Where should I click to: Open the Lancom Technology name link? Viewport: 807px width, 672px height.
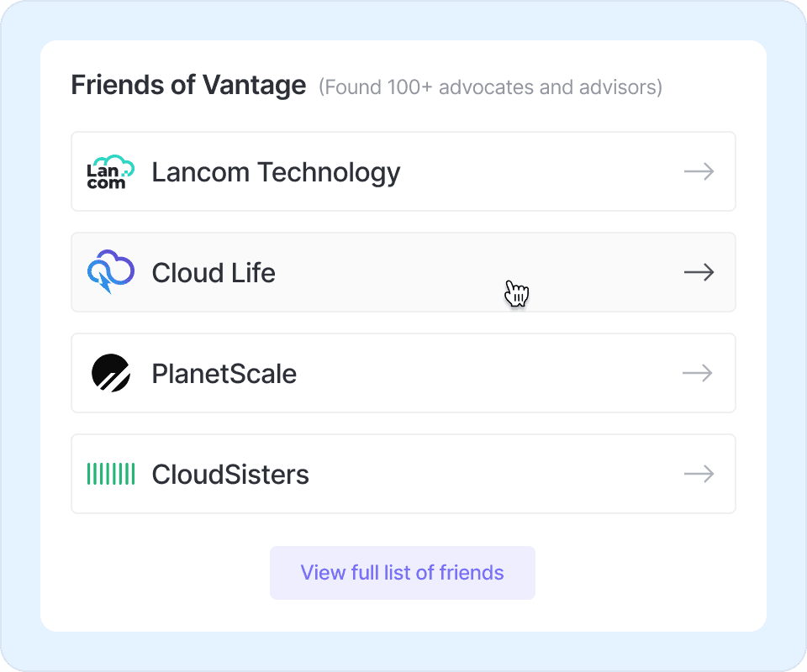(x=276, y=172)
